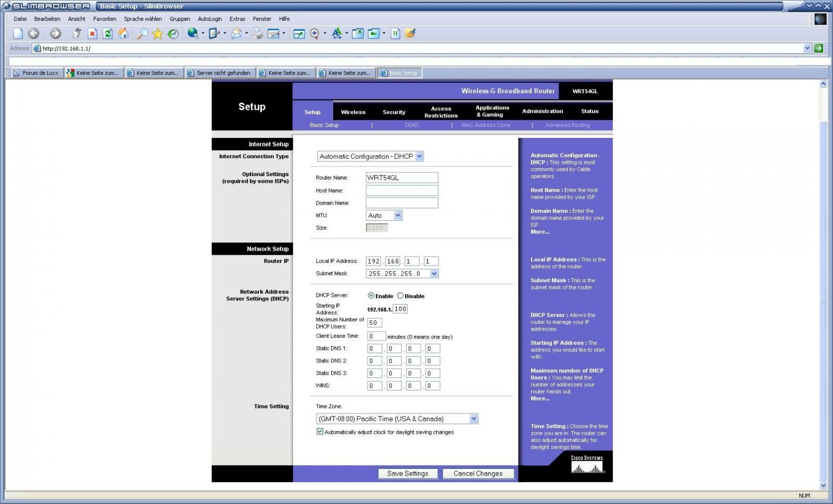Image resolution: width=833 pixels, height=504 pixels.
Task: Open dropdown arrow next to globe search icon
Action: point(203,33)
